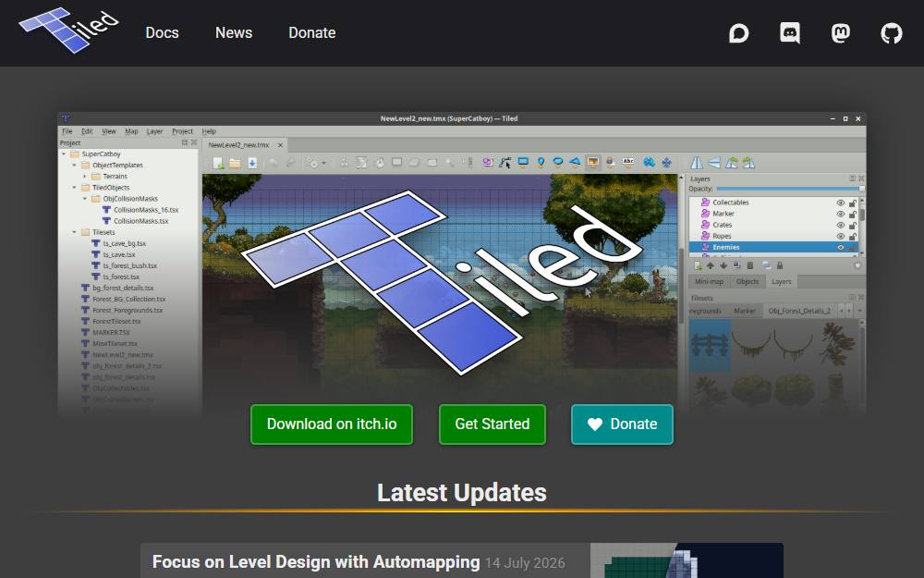Select the Move Layers arrows tool
The image size is (924, 578).
[x=666, y=163]
